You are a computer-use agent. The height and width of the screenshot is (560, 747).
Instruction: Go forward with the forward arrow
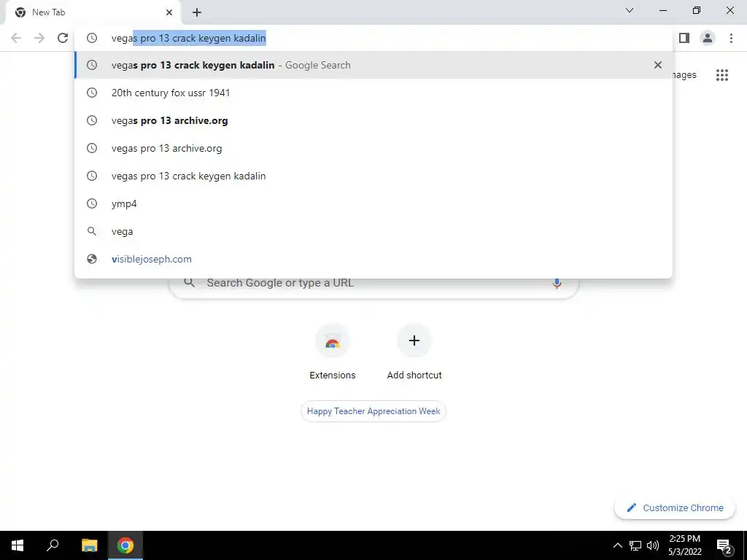39,38
